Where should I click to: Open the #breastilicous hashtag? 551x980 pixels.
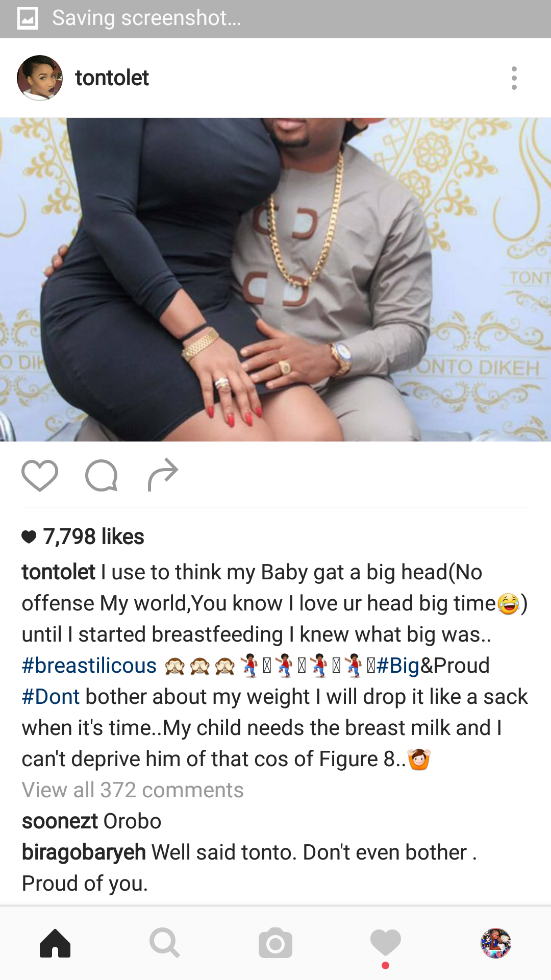[x=89, y=666]
